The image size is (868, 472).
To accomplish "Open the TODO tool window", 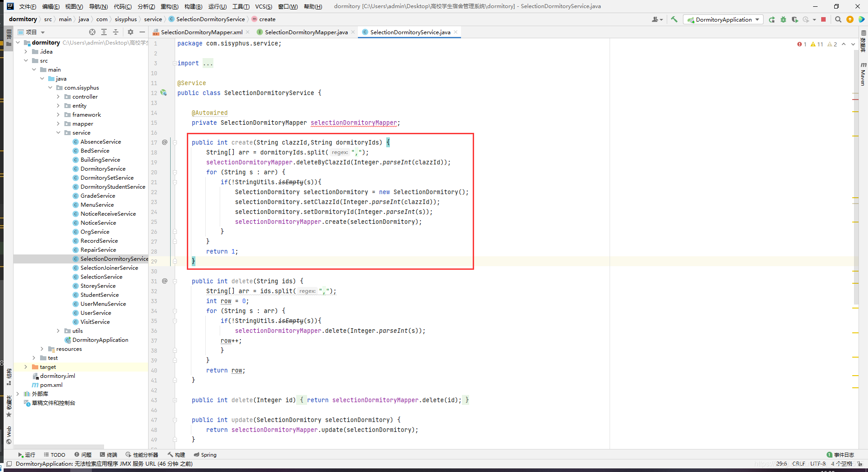I will click(x=54, y=454).
